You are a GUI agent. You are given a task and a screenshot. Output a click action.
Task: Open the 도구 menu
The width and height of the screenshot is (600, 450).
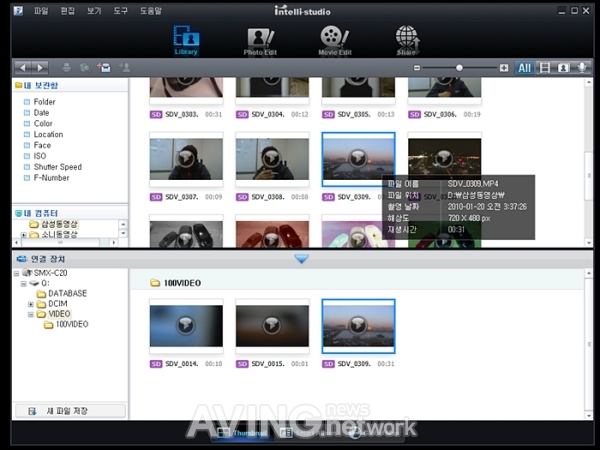pyautogui.click(x=121, y=11)
